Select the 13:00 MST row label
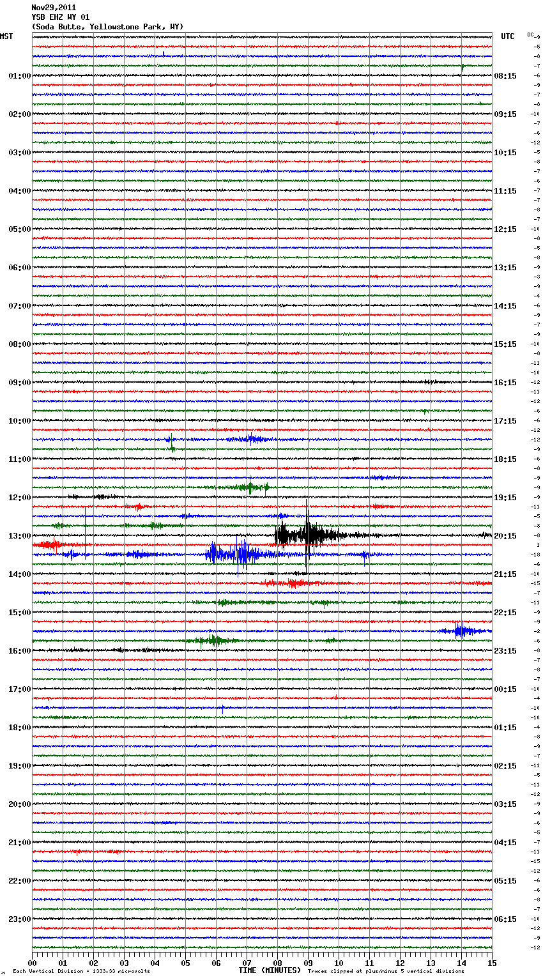This screenshot has width=543, height=980. [20, 536]
